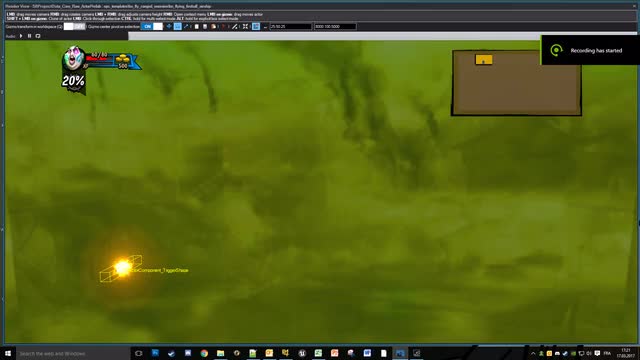
Task: Click the diagonal line tool icon
Action: (235, 27)
